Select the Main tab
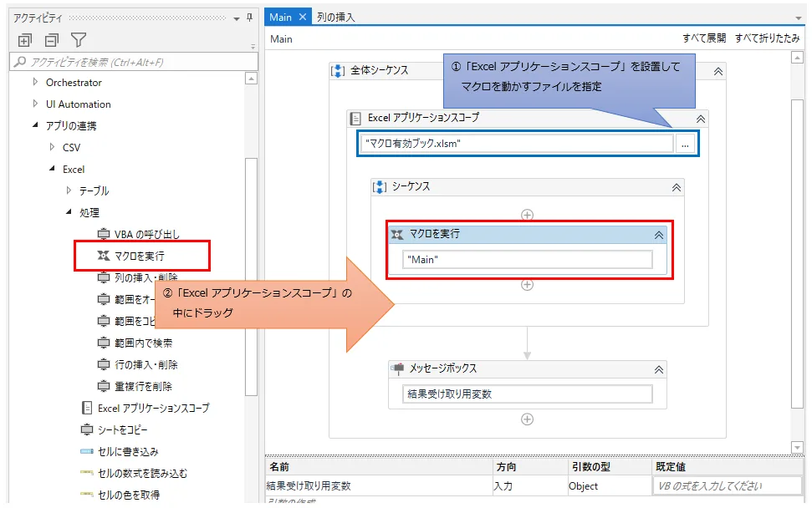This screenshot has height=508, width=812. tap(282, 16)
